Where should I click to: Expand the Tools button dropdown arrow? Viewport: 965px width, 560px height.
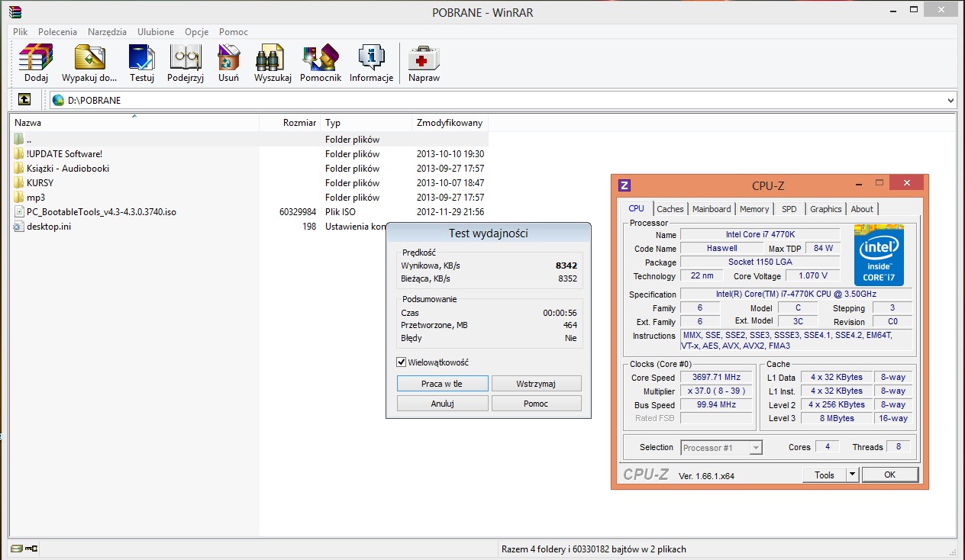coord(853,475)
